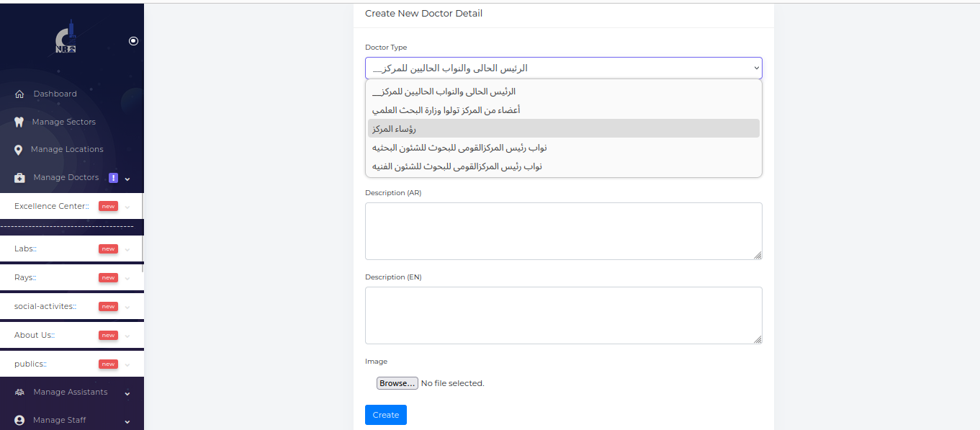Select the option نواب رئيس المركز القومى للبحوث للشئون الفنيه
This screenshot has width=980, height=430.
tap(563, 166)
